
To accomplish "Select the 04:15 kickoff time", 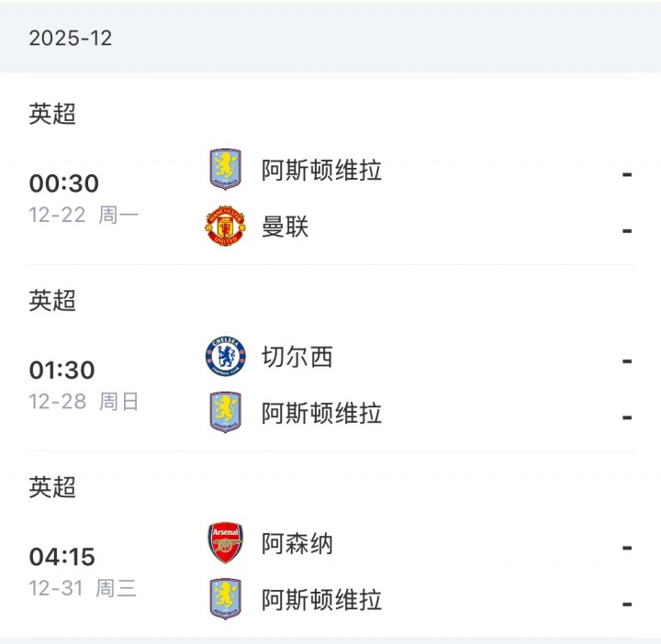I will tap(62, 557).
